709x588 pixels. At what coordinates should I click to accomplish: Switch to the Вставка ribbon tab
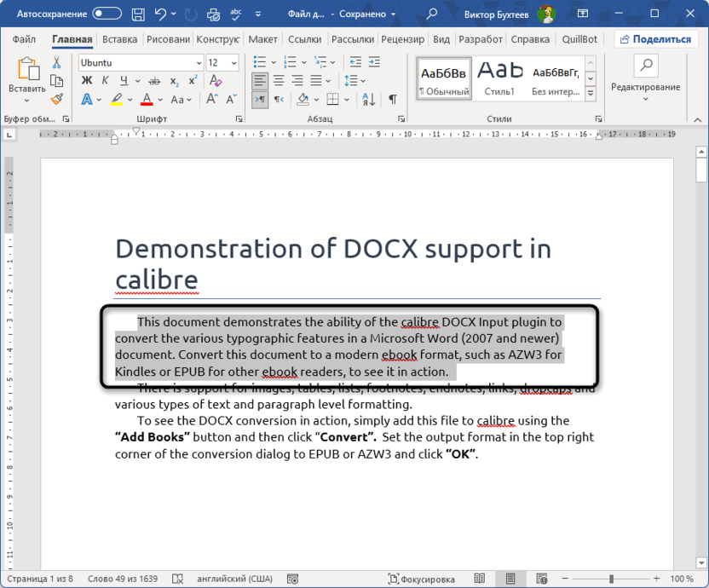tap(119, 39)
